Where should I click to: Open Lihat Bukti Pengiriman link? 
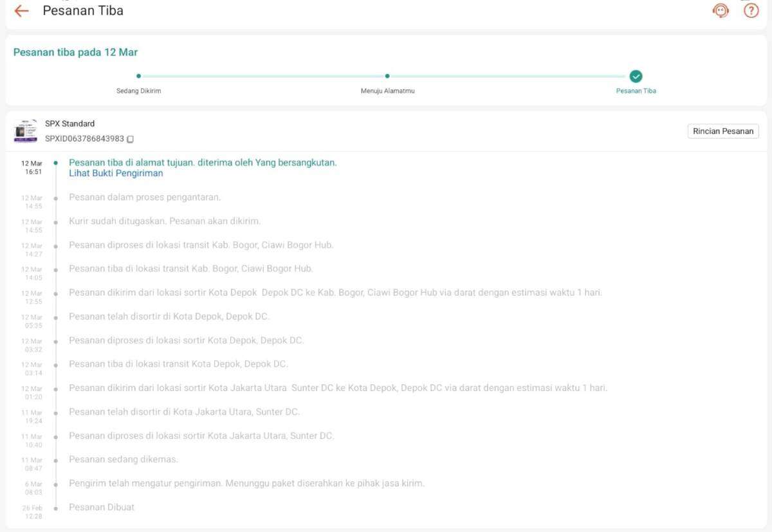116,173
